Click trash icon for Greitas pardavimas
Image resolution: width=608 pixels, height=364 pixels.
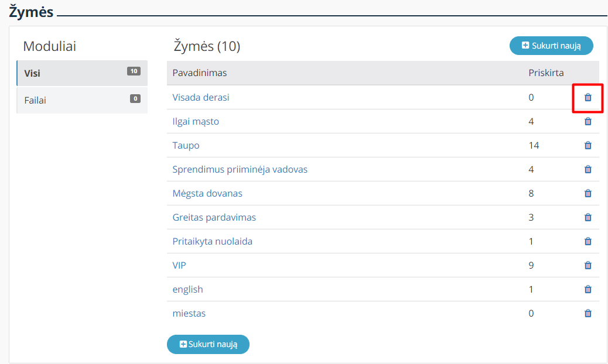click(588, 217)
